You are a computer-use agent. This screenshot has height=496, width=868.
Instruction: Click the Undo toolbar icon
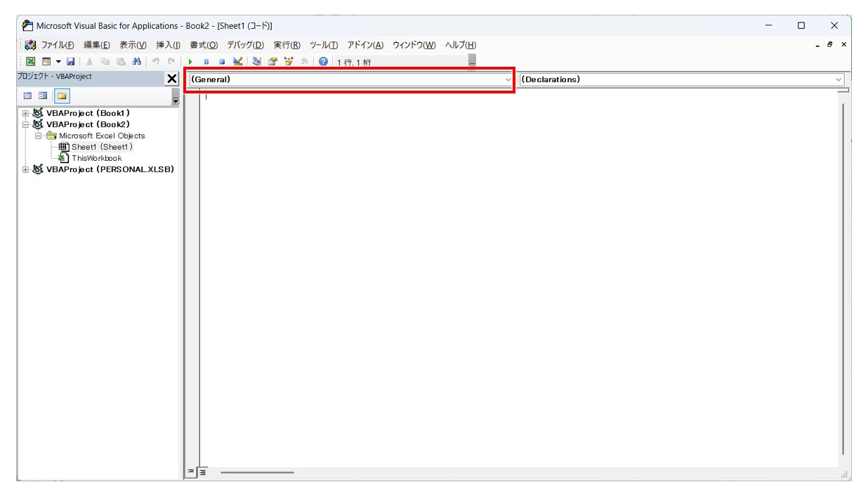156,62
